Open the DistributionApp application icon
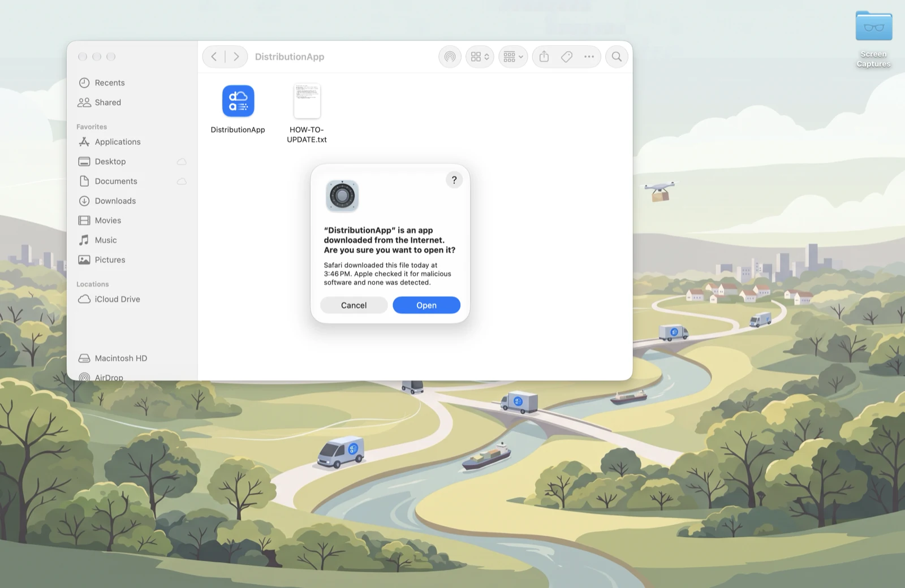Viewport: 905px width, 588px height. [238, 101]
